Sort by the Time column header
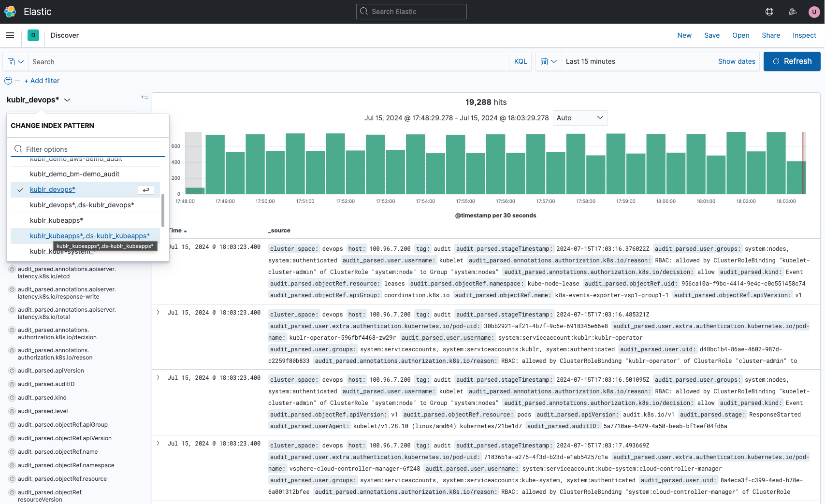The width and height of the screenshot is (825, 504). tap(177, 230)
